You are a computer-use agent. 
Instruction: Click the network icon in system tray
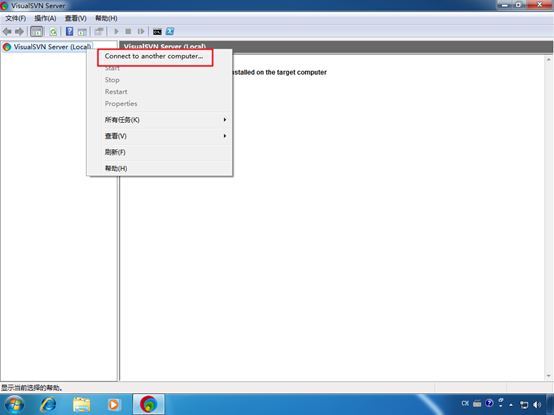coord(524,405)
